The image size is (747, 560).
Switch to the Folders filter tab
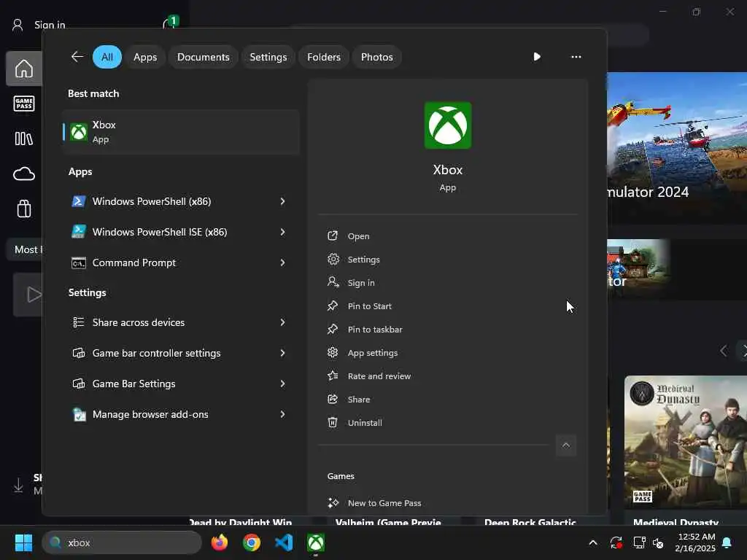point(324,57)
